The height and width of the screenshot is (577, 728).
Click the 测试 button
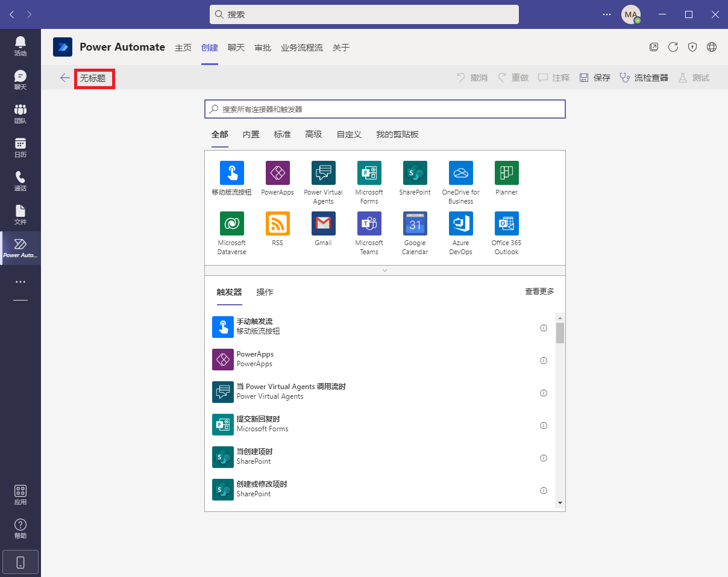(694, 78)
